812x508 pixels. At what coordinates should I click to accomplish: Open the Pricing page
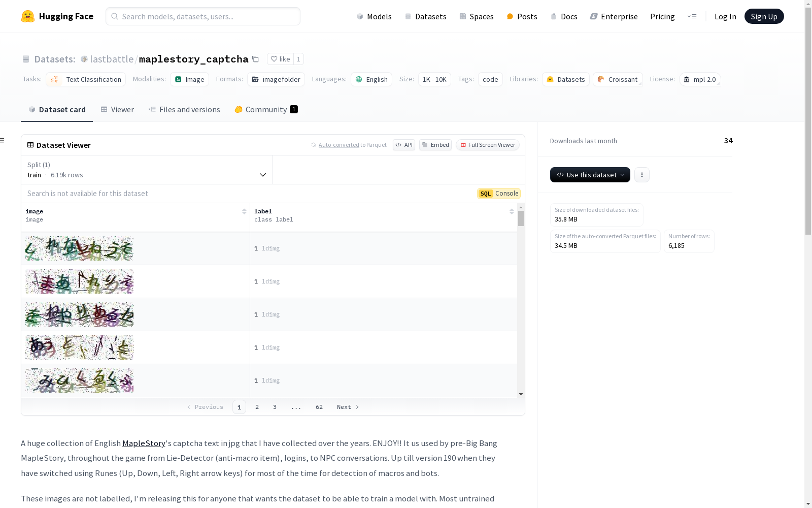click(x=662, y=16)
